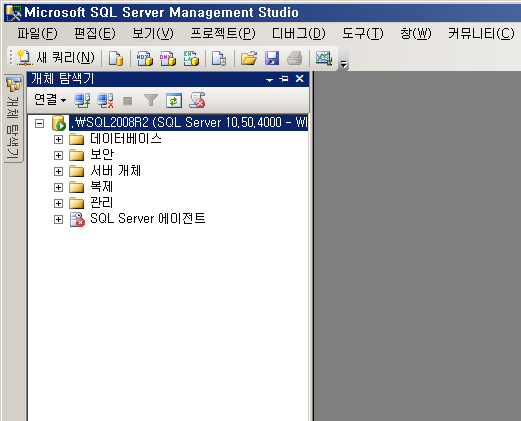Open the 도구(T) menu
This screenshot has height=421, width=521.
coord(363,33)
